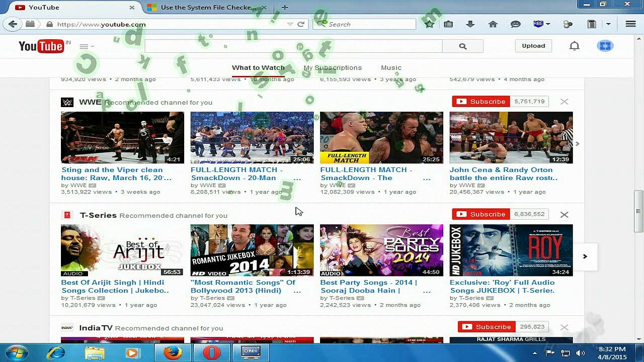Go back with the browser Back arrow
This screenshot has width=644, height=362.
[13, 24]
